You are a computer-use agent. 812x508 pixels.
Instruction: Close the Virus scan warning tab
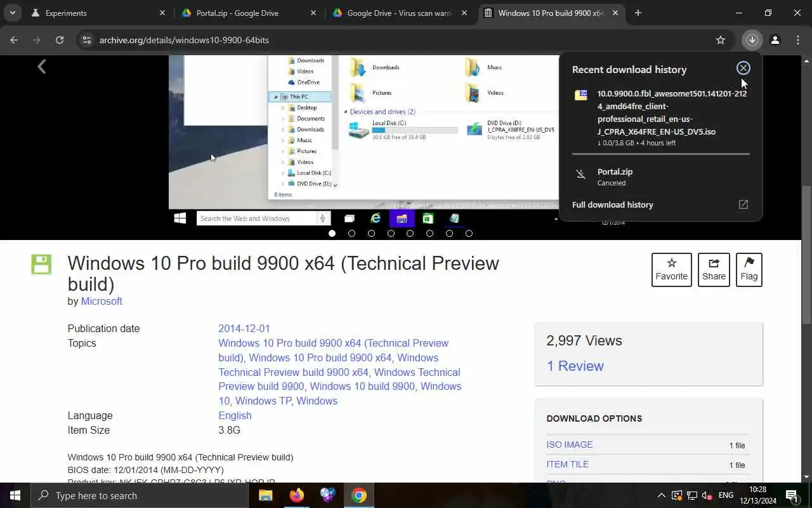[x=464, y=13]
